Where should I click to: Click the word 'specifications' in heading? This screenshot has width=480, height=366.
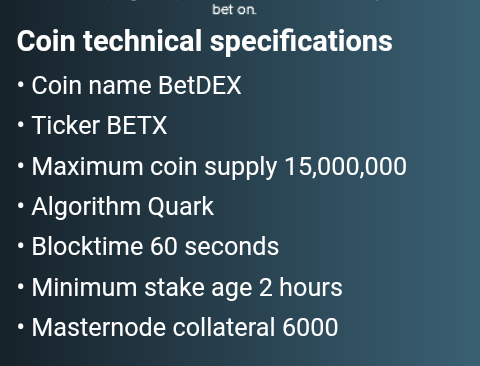coord(301,41)
